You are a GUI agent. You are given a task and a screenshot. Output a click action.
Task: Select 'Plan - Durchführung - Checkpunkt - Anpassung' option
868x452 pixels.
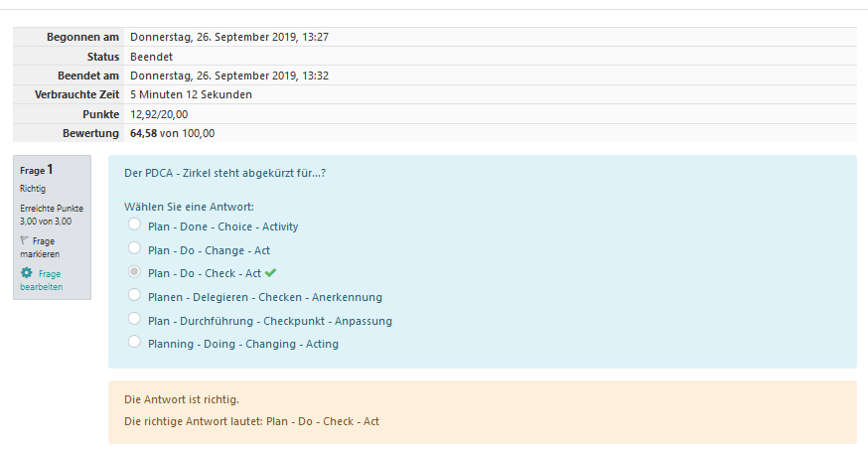point(134,320)
